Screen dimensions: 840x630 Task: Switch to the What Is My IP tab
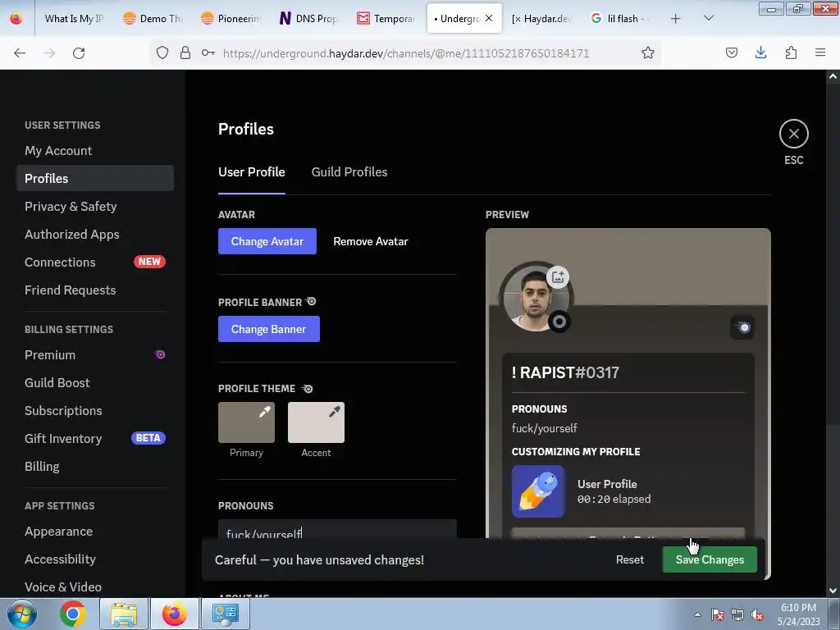73,18
